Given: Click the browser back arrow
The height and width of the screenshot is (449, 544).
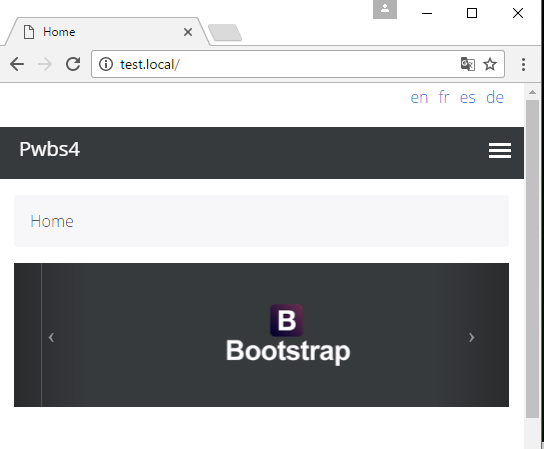Looking at the screenshot, I should 17,64.
